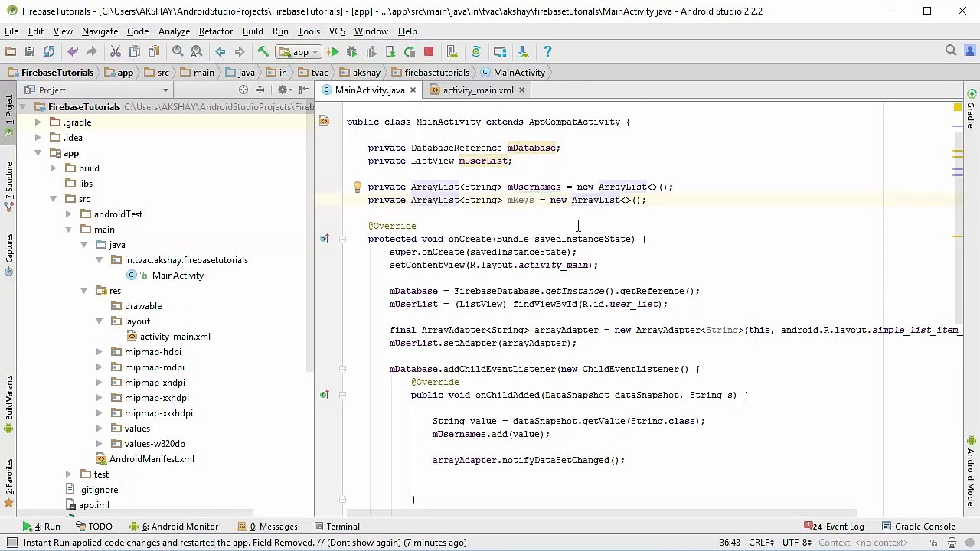980x551 pixels.
Task: Open the Gradle Console button
Action: click(918, 527)
